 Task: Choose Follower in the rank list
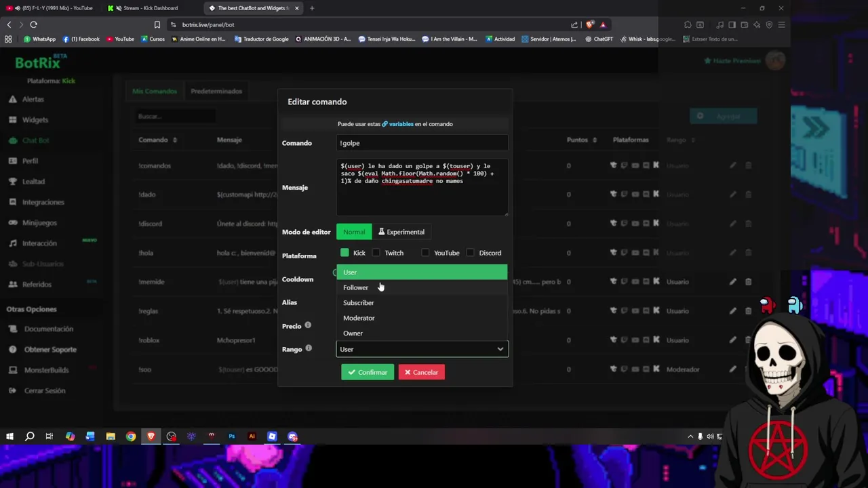click(422, 287)
